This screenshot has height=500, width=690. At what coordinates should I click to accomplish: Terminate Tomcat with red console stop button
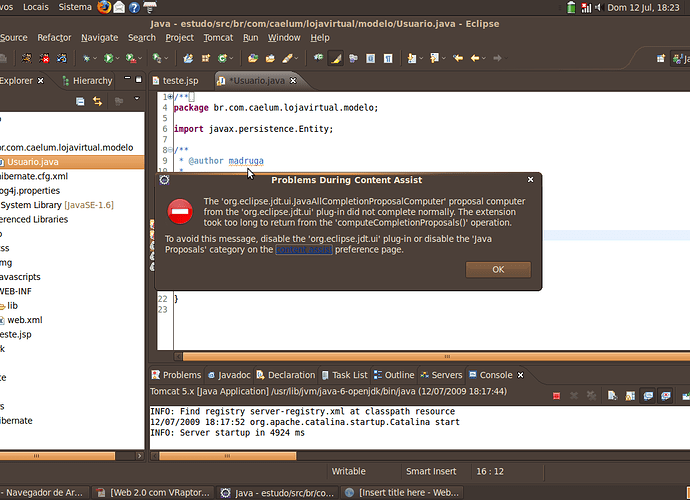(556, 396)
